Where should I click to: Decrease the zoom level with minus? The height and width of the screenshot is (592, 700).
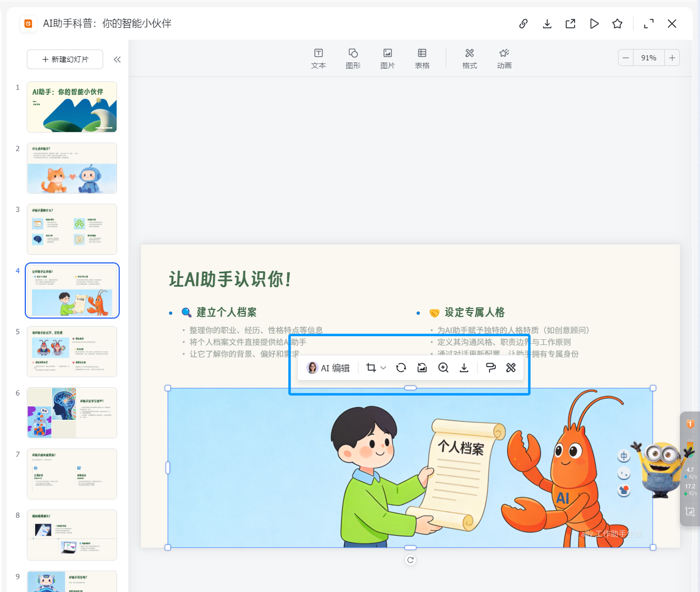pyautogui.click(x=626, y=58)
